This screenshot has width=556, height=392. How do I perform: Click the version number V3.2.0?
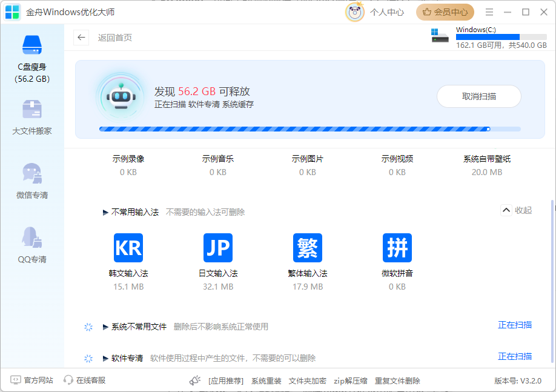[x=518, y=381]
